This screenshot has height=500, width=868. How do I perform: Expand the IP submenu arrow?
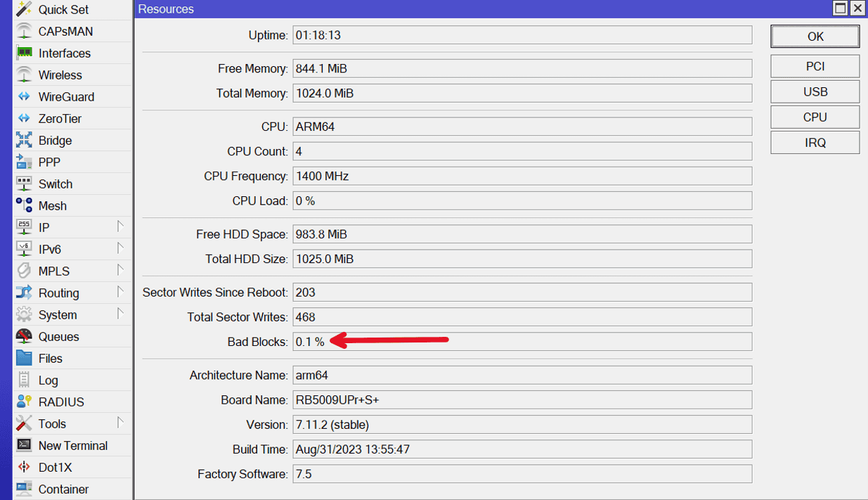tap(120, 227)
